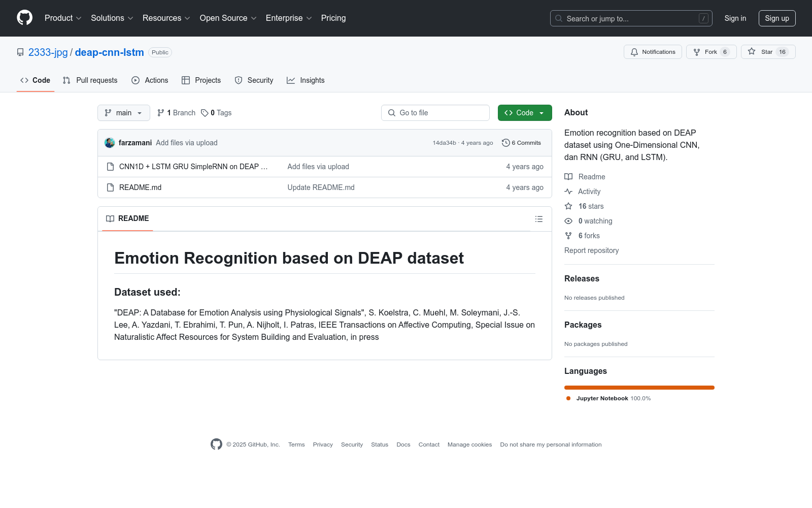The image size is (812, 508).
Task: View the 0 Tags link
Action: 216,113
